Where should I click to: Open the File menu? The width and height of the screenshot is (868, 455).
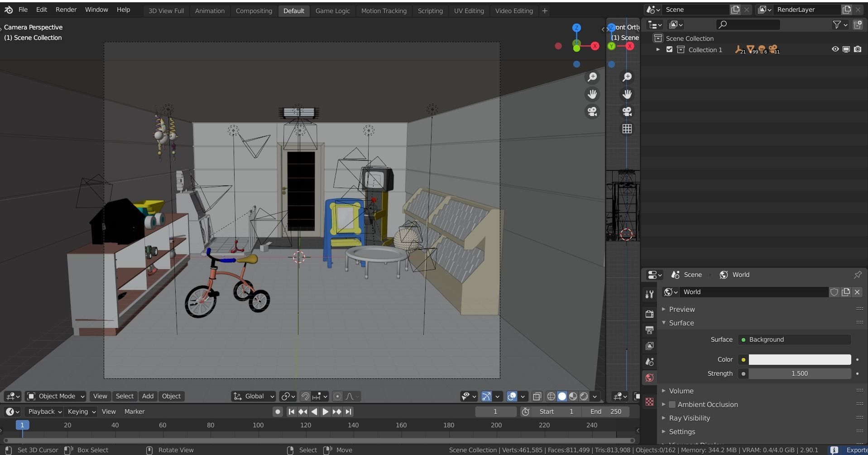pyautogui.click(x=23, y=10)
